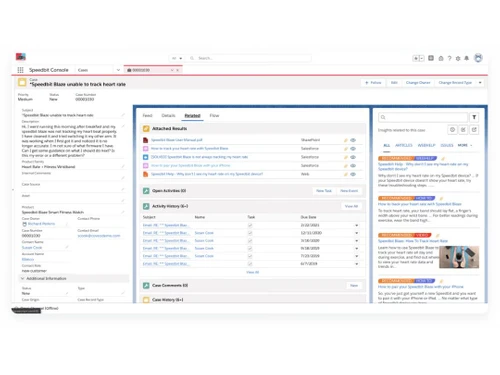Open the Help question mark icon
Viewport: 500px width, 375px height.
click(449, 58)
